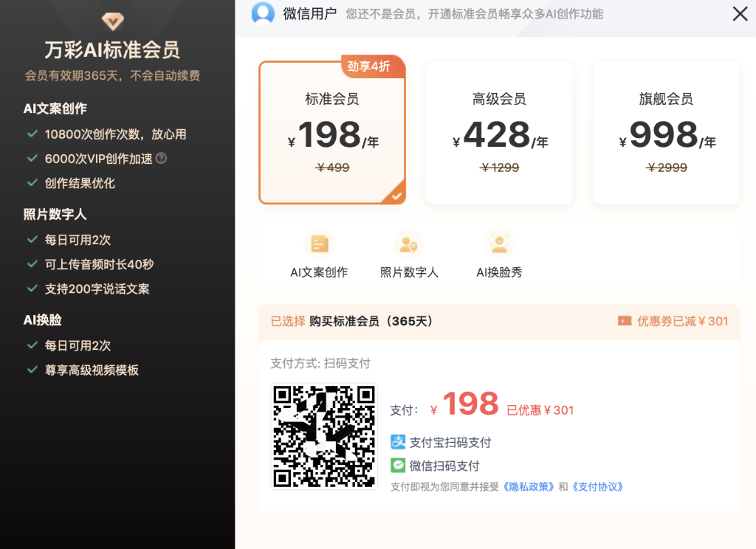Click the Alipay logo icon

point(398,441)
